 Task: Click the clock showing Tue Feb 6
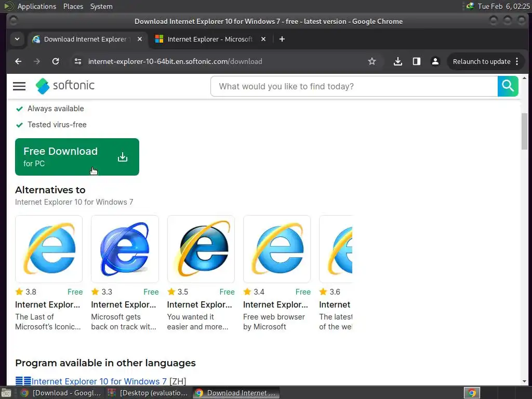tap(503, 6)
